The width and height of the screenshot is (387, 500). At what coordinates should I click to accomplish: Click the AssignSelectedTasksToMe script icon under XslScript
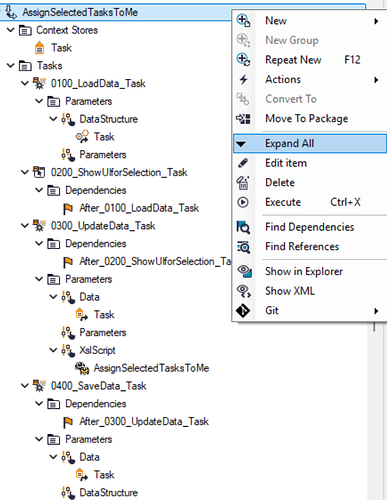click(x=82, y=368)
